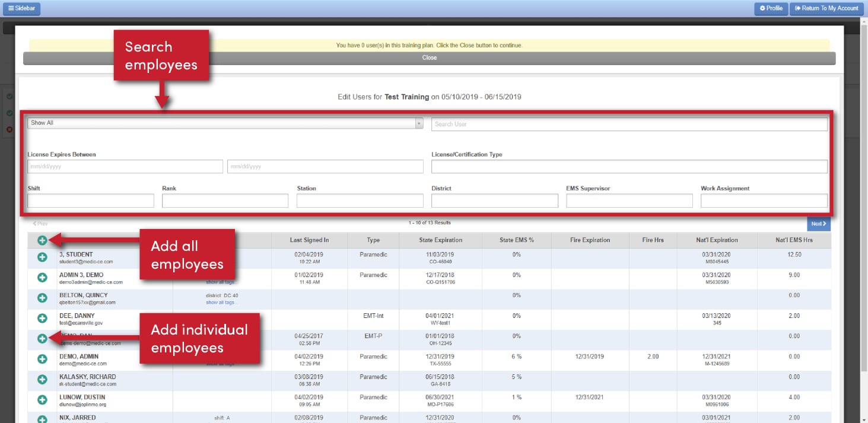This screenshot has height=423, width=868.
Task: Open the Show All dropdown filter
Action: click(x=225, y=123)
